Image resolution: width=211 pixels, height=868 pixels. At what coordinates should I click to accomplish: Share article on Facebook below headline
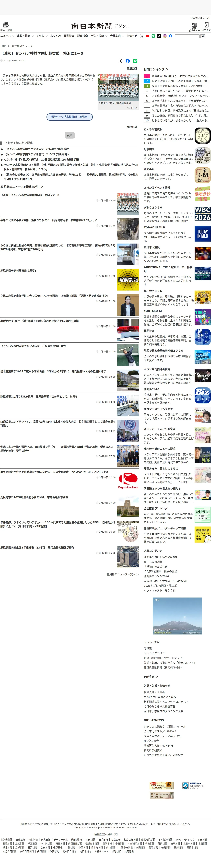point(128,61)
